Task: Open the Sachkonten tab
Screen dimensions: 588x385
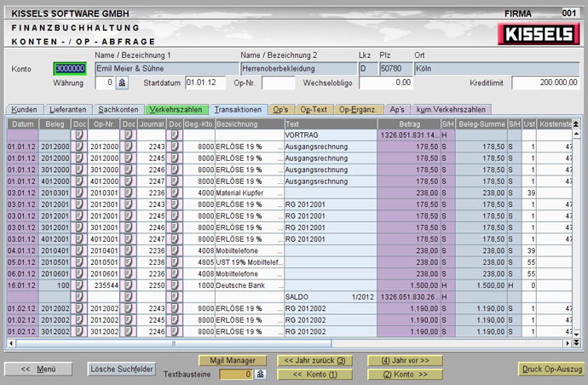Action: pyautogui.click(x=118, y=110)
